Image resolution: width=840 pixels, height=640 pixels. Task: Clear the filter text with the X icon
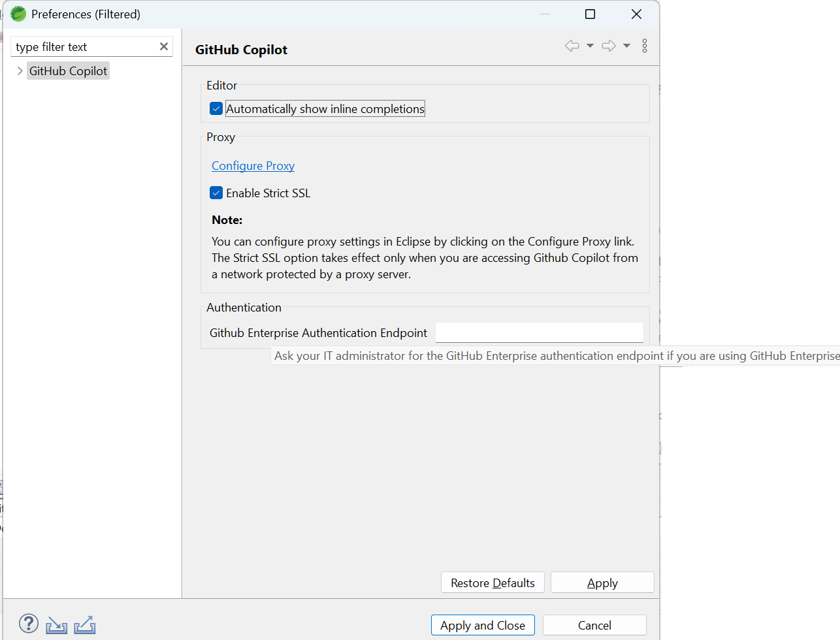tap(164, 46)
